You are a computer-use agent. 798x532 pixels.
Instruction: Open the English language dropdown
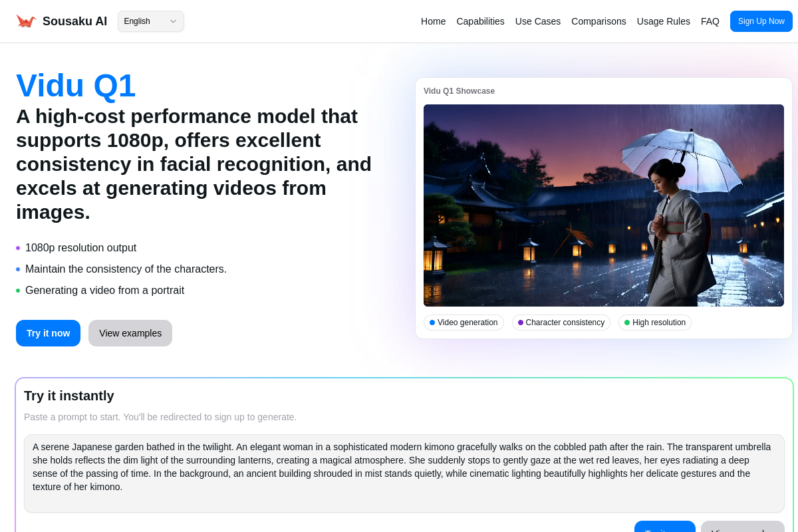[x=150, y=21]
